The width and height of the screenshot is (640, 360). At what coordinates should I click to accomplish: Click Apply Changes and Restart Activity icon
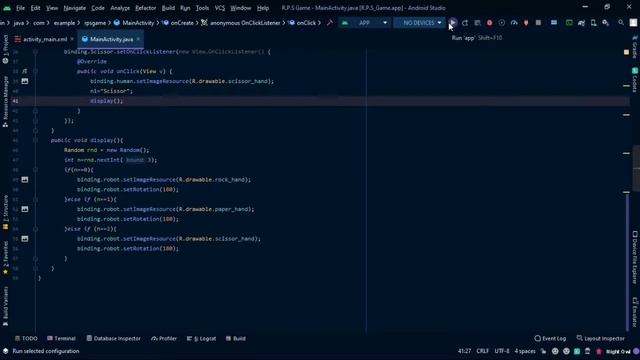(465, 23)
